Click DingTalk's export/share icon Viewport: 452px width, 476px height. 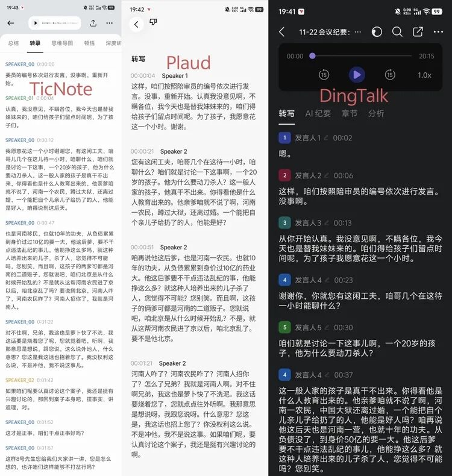pyautogui.click(x=418, y=32)
